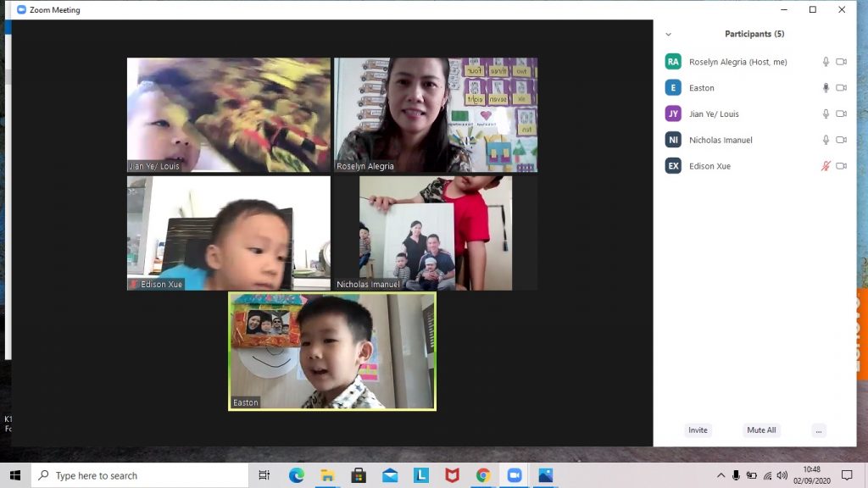Click Nicholas Imanuel's camera icon
Image resolution: width=868 pixels, height=488 pixels.
[x=841, y=140]
